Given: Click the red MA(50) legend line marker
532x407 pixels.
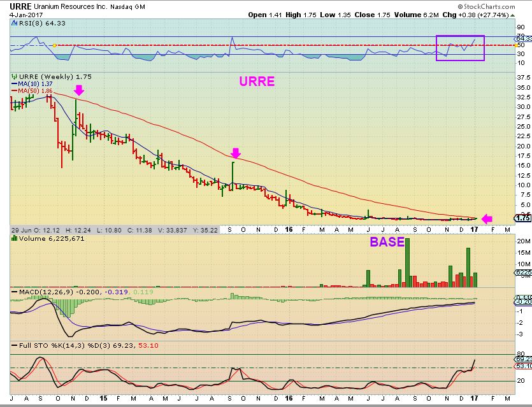Looking at the screenshot, I should point(14,91).
